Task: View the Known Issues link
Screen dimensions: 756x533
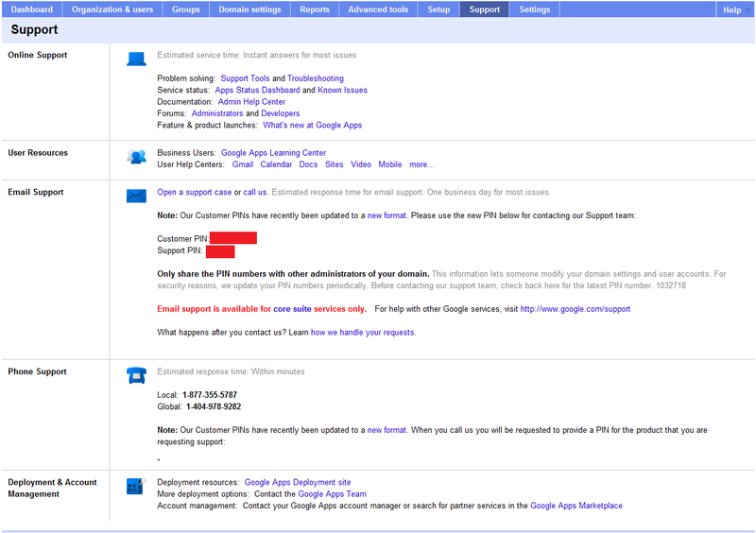Action: (x=342, y=90)
